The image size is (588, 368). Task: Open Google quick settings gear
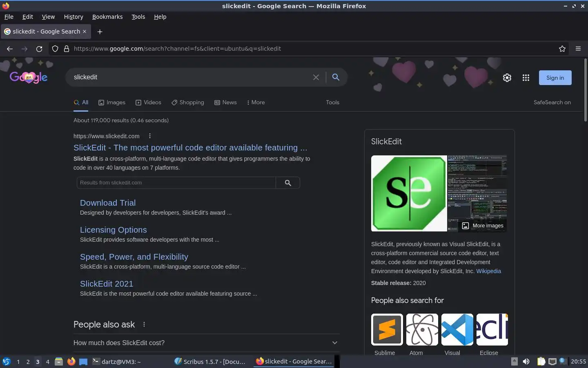pos(507,78)
